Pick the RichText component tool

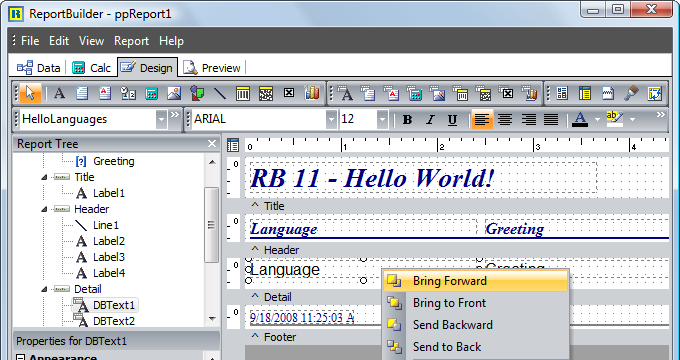pyautogui.click(x=105, y=93)
